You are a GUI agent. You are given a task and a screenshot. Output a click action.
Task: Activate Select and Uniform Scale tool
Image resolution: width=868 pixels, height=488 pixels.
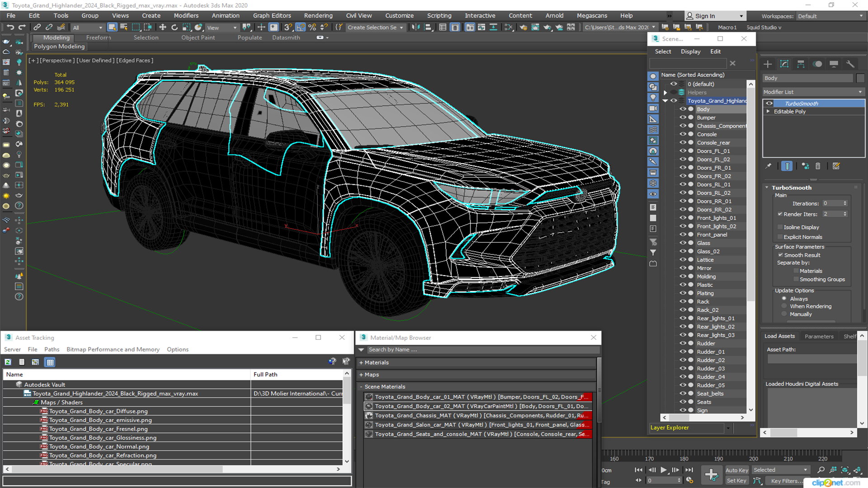186,28
